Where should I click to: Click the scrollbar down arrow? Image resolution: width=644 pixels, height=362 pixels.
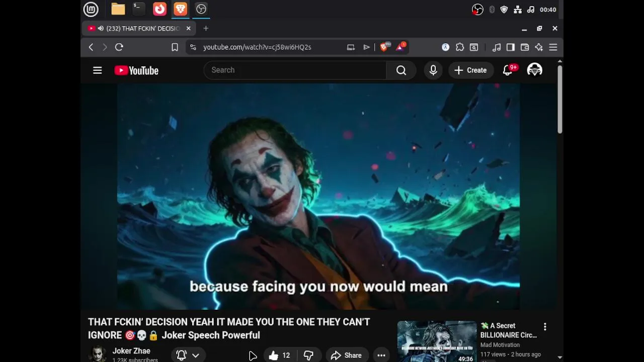[x=559, y=357]
